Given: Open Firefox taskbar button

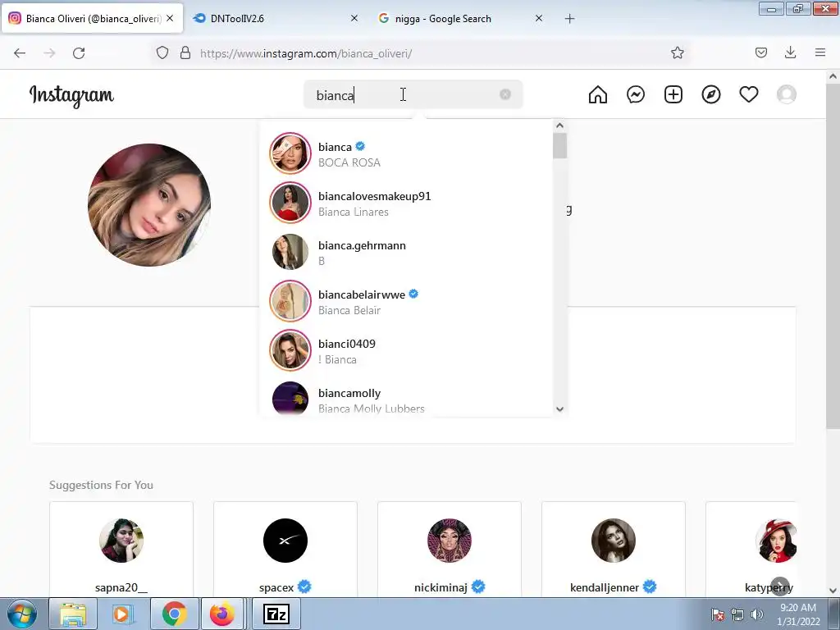Looking at the screenshot, I should (x=221, y=614).
